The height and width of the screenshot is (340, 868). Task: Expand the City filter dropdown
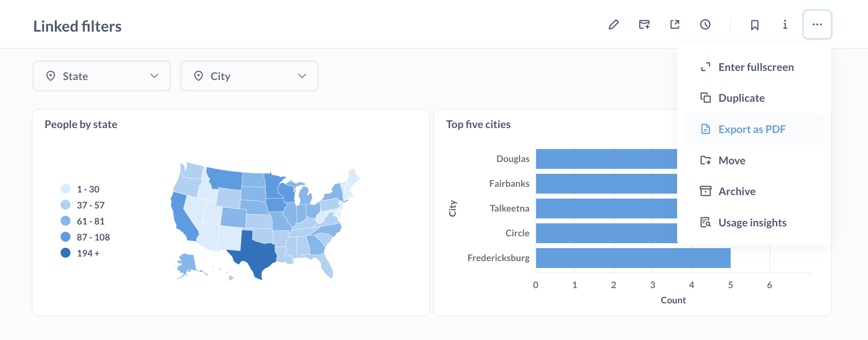click(250, 76)
